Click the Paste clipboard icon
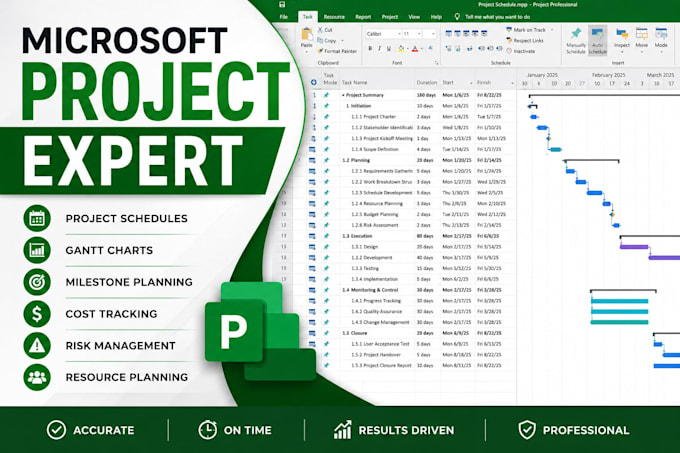This screenshot has width=680, height=453. (x=307, y=34)
